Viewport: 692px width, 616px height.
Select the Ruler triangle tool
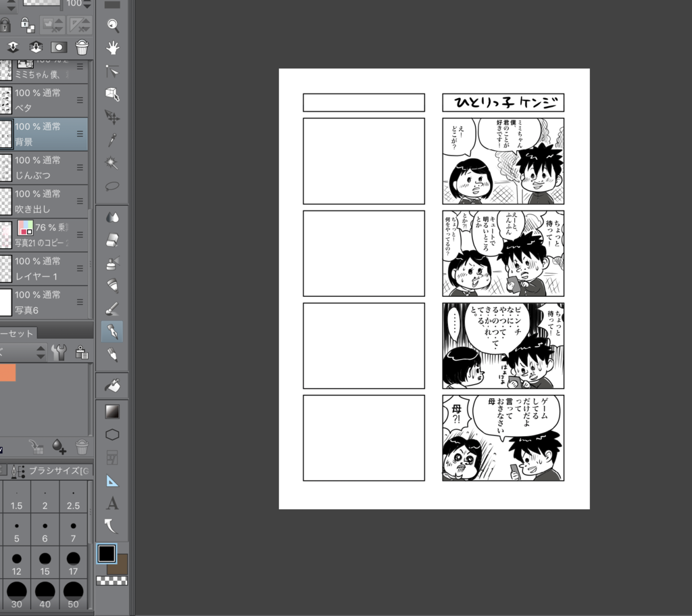click(x=113, y=481)
